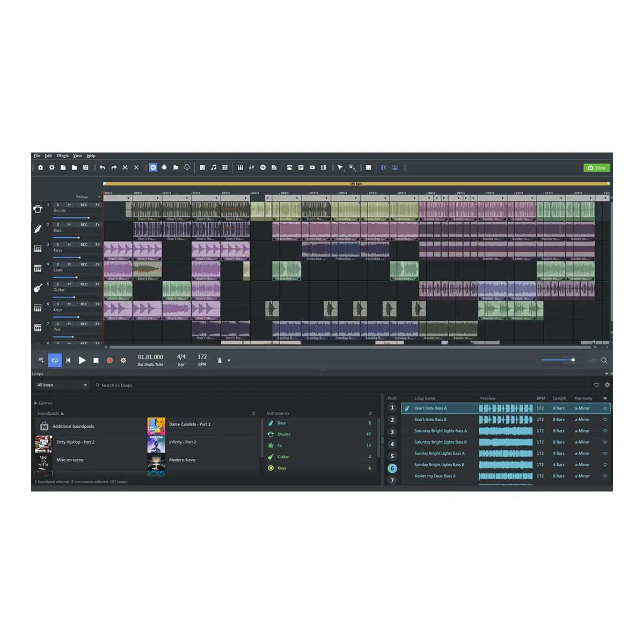Open the Pitches dropdown above the tracks
644x644 pixels.
pyautogui.click(x=91, y=197)
